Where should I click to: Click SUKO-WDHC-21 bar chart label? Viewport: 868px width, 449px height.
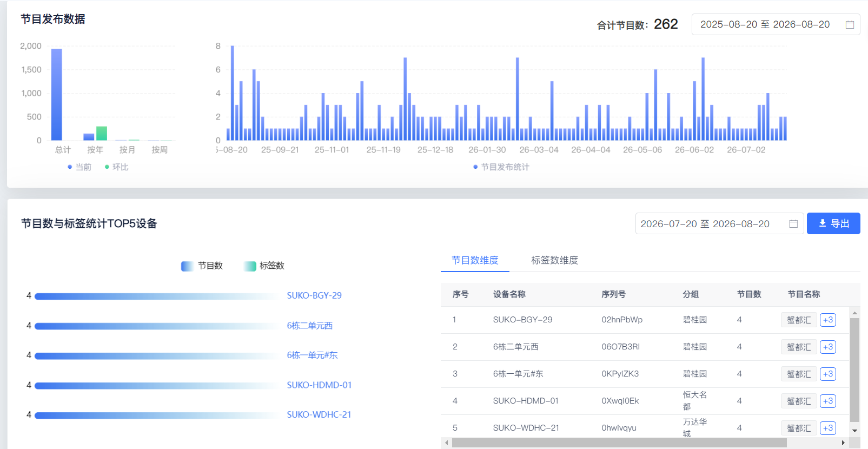coord(319,415)
